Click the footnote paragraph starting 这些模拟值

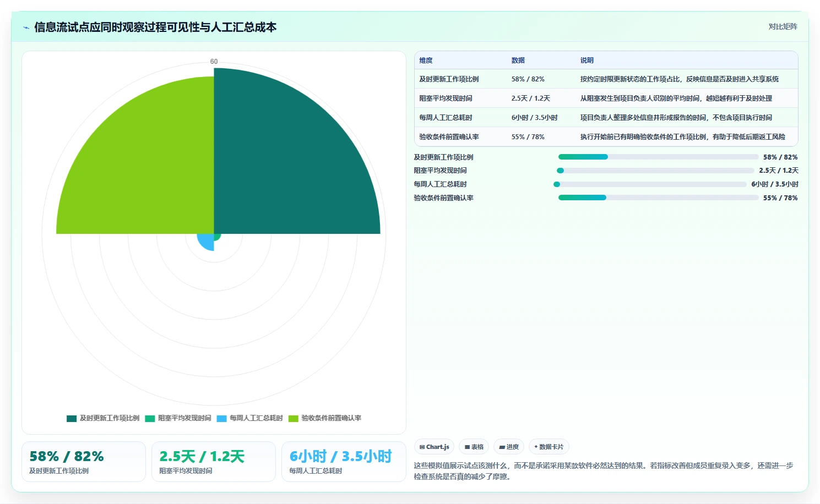(x=604, y=471)
